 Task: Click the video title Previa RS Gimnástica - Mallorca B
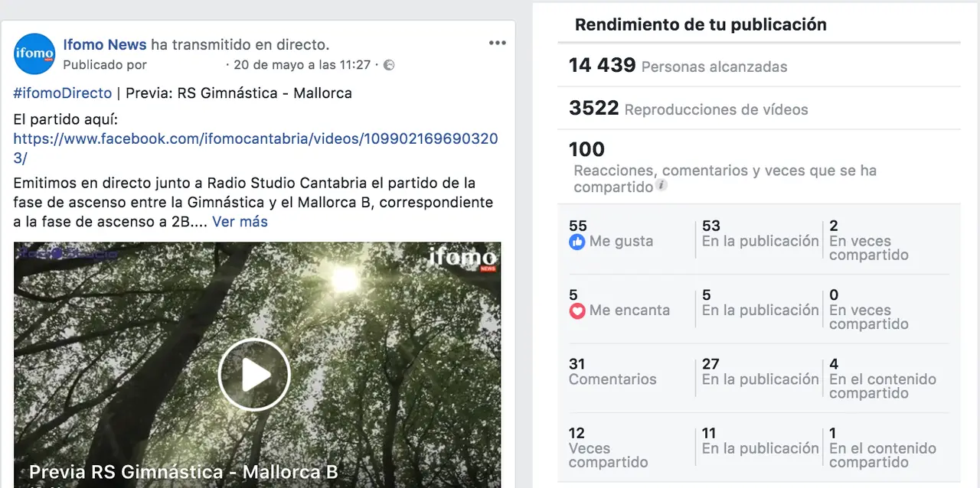point(184,472)
